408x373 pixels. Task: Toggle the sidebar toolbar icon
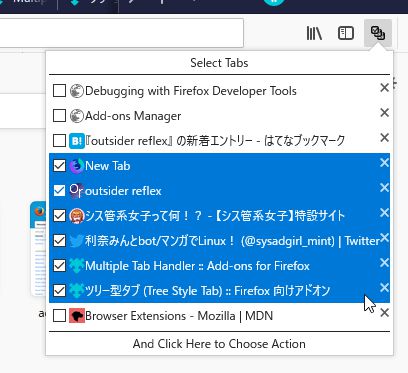tap(346, 33)
